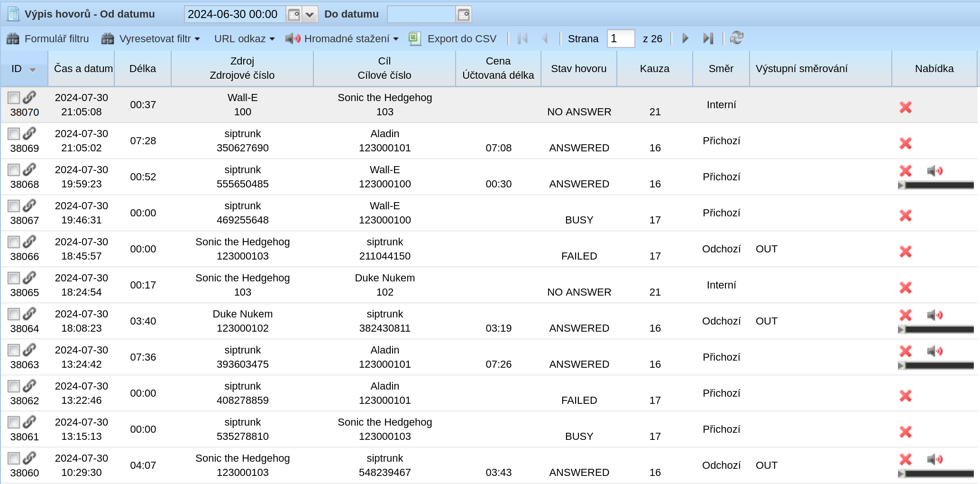Select checkbox for call 38068
980x484 pixels.
tap(14, 170)
